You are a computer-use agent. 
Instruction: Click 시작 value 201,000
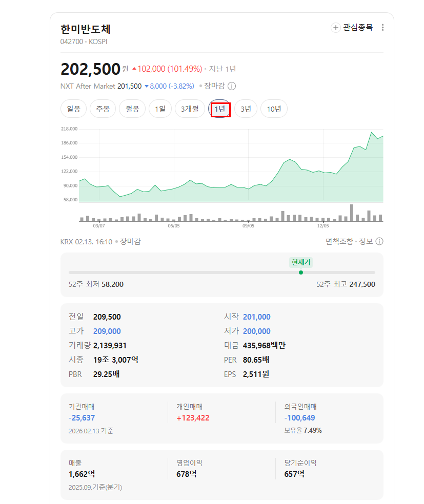pos(256,317)
